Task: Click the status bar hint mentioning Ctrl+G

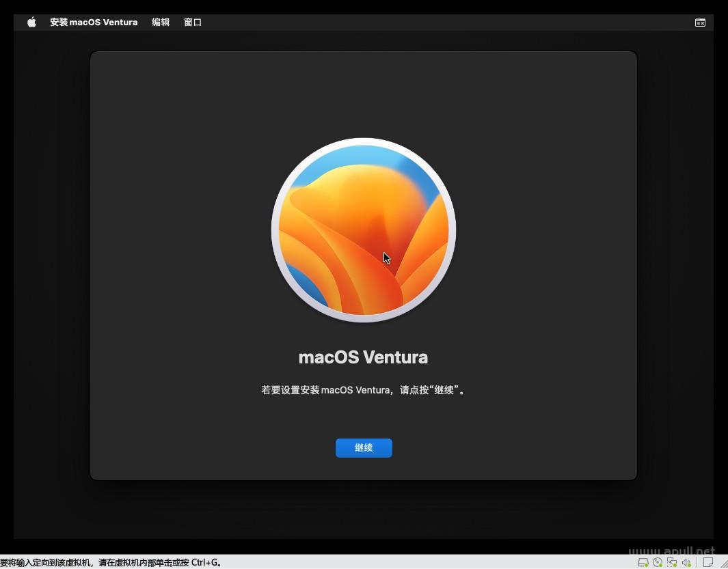Action: point(111,562)
